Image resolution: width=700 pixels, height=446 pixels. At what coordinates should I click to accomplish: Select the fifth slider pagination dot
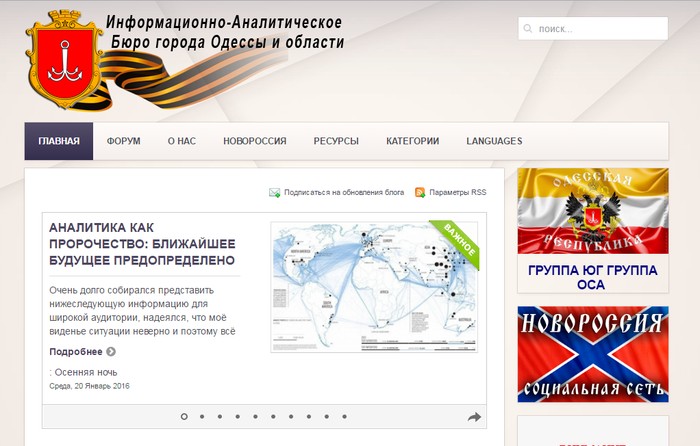pos(255,417)
